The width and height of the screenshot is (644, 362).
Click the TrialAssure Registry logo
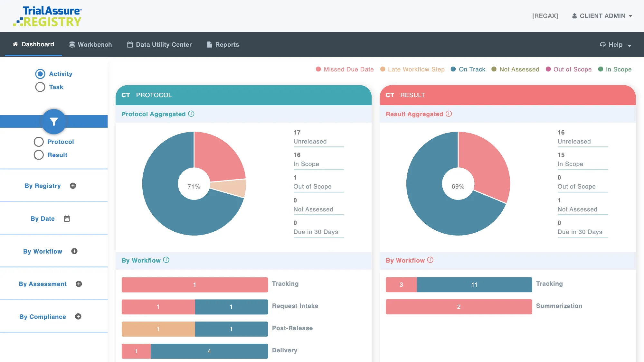click(48, 16)
